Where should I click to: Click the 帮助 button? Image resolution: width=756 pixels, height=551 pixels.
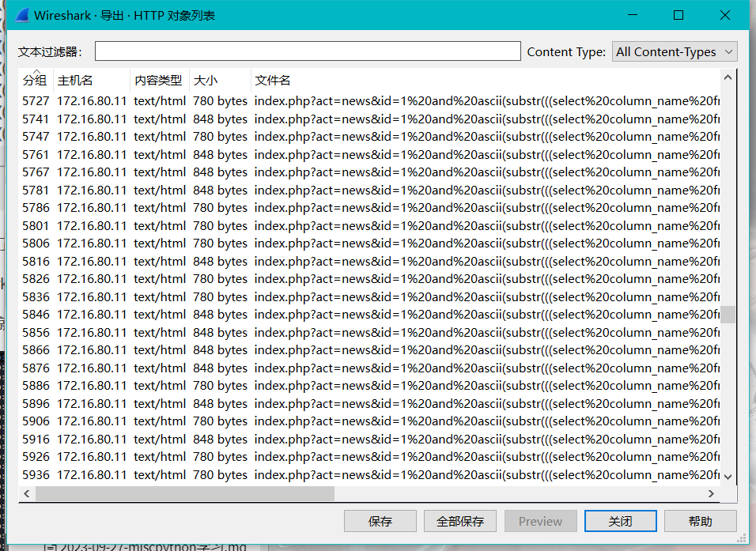point(700,521)
